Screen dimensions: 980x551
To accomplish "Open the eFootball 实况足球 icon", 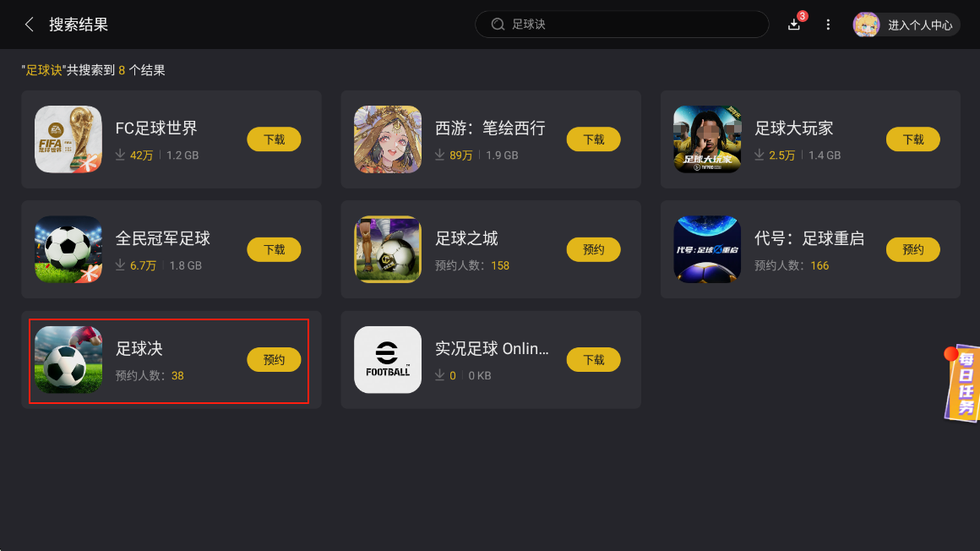I will (388, 360).
